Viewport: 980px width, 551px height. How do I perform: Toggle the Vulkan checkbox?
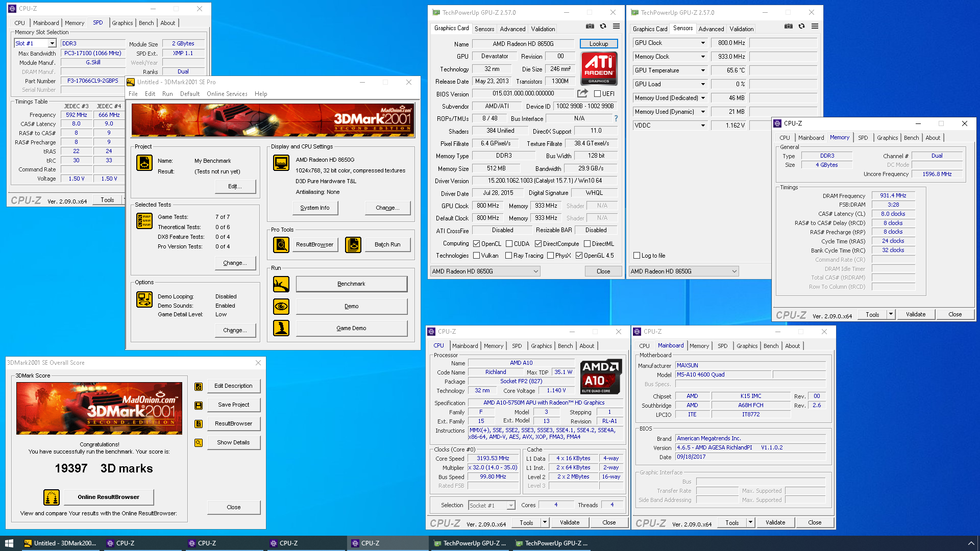coord(477,256)
